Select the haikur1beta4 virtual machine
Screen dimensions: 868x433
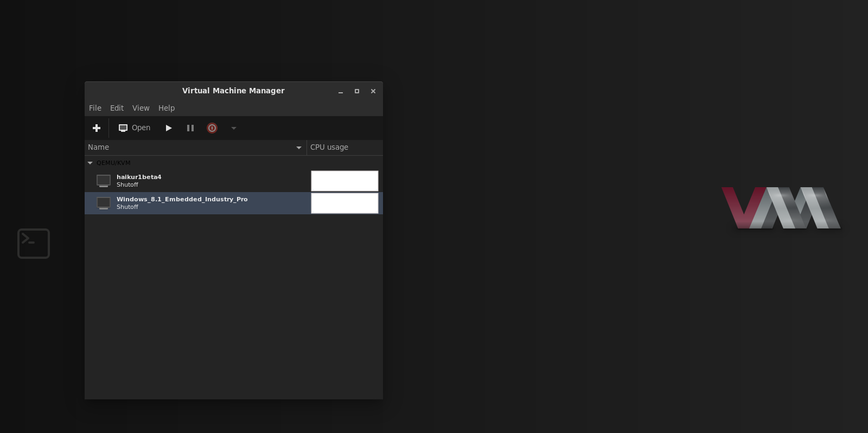pyautogui.click(x=139, y=181)
